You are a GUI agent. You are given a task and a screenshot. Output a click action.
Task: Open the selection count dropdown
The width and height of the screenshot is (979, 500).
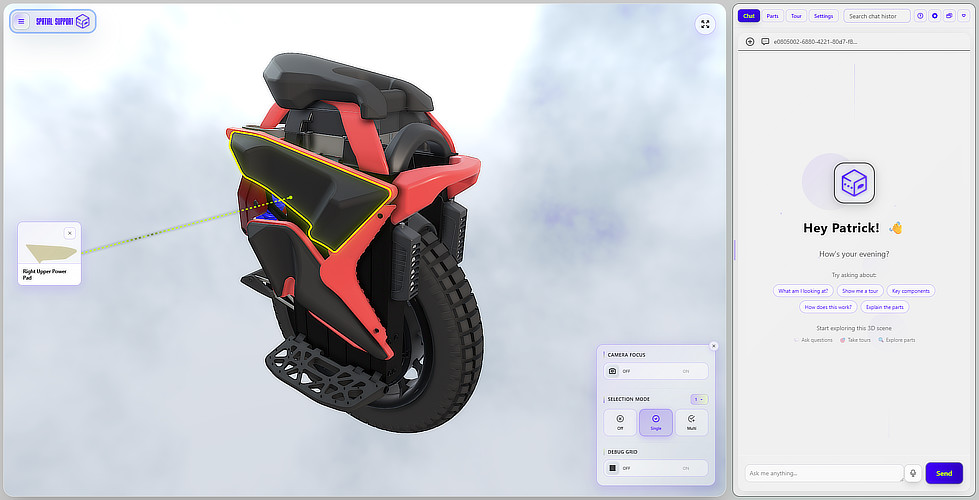[699, 399]
